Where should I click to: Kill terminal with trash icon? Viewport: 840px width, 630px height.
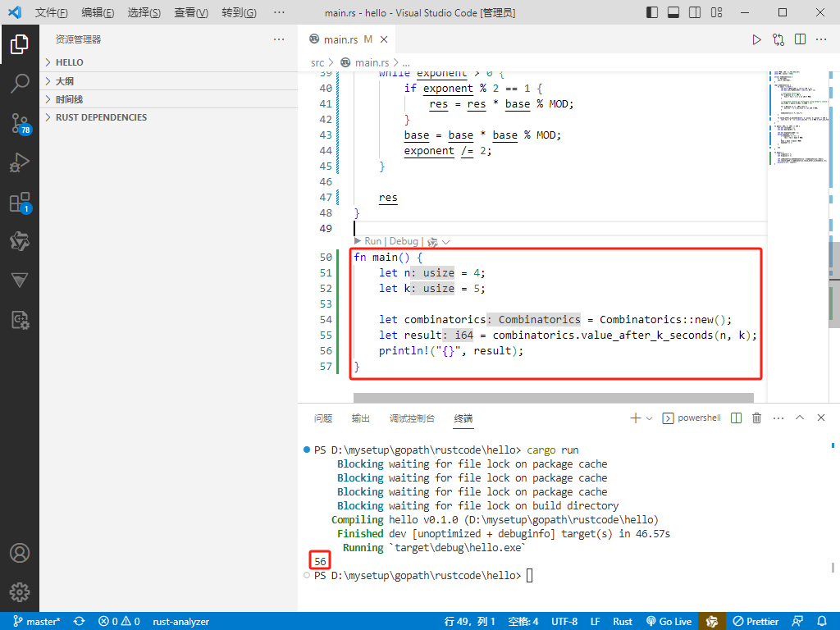pos(756,418)
